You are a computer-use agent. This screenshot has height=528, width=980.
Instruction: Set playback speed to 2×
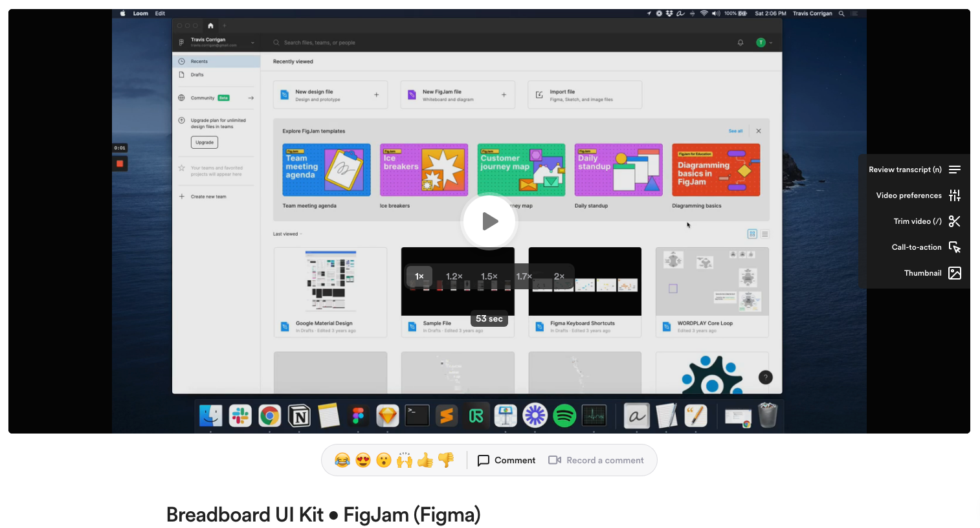tap(559, 276)
